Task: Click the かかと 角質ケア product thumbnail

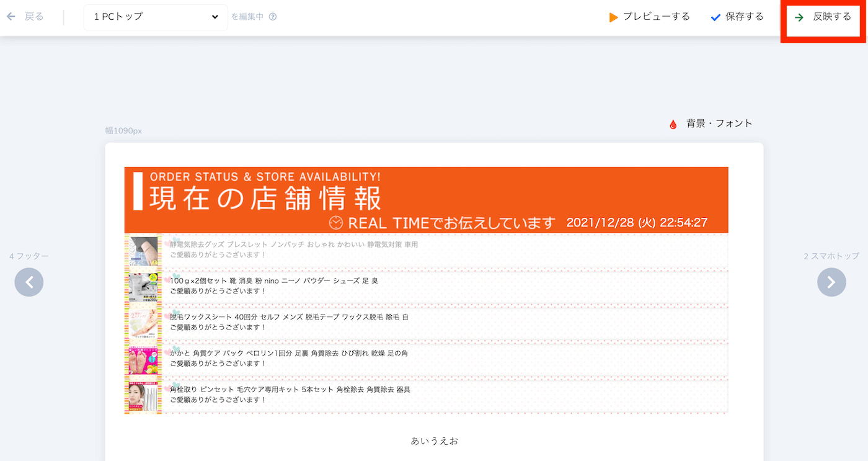Action: point(143,360)
